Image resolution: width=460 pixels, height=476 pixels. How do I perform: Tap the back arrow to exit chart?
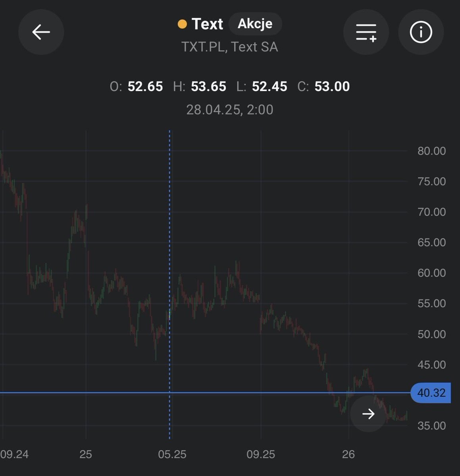point(41,33)
